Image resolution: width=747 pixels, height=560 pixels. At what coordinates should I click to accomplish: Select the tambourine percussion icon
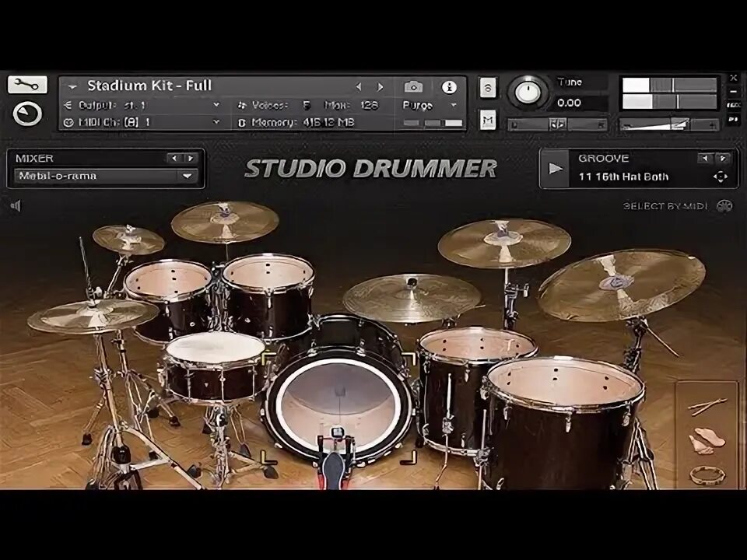point(707,474)
